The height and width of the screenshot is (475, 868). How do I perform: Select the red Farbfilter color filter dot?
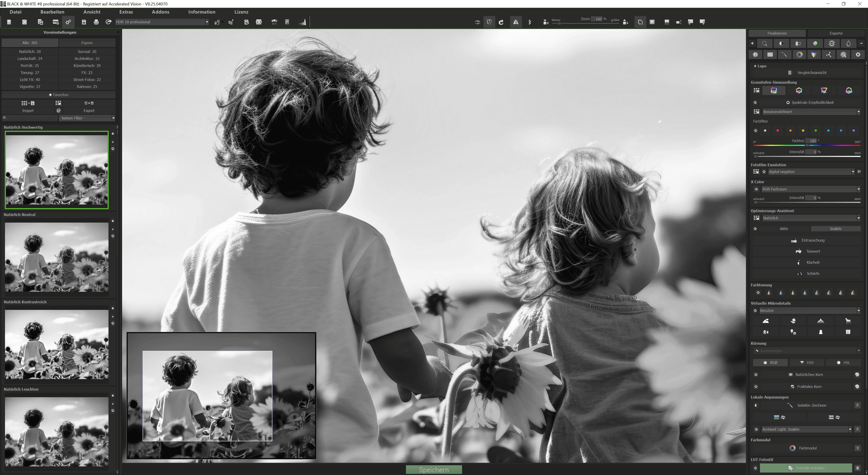pos(778,131)
